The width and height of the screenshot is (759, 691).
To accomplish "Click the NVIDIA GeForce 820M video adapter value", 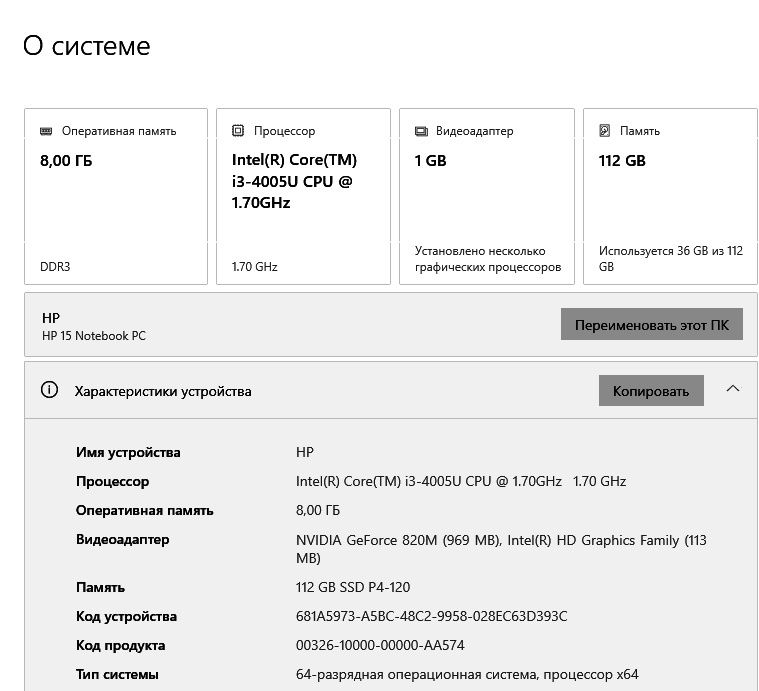I will tap(501, 549).
